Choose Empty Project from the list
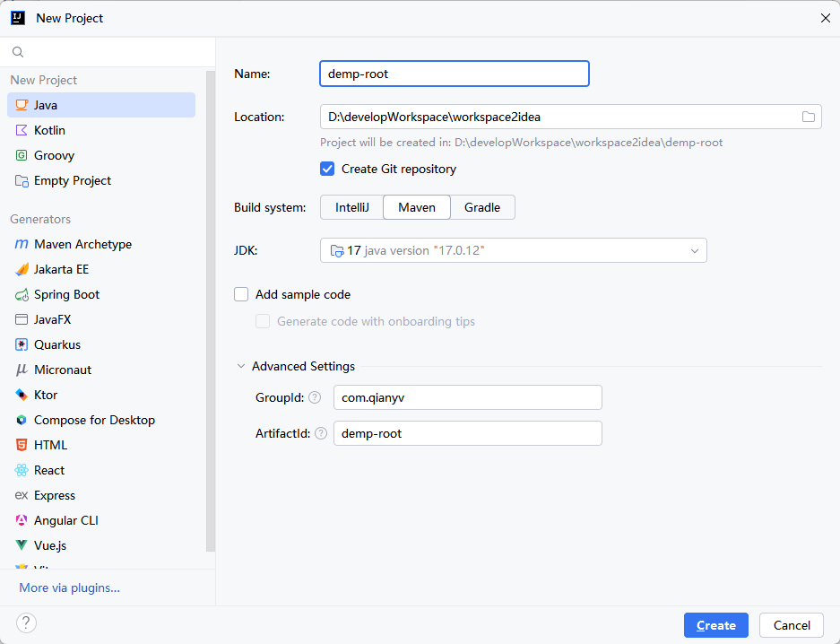The width and height of the screenshot is (840, 644). pyautogui.click(x=73, y=180)
